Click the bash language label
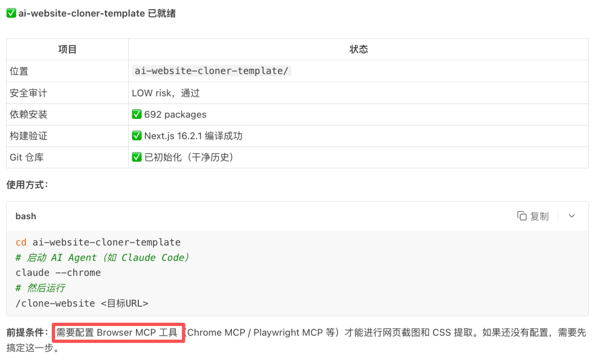 tap(26, 216)
